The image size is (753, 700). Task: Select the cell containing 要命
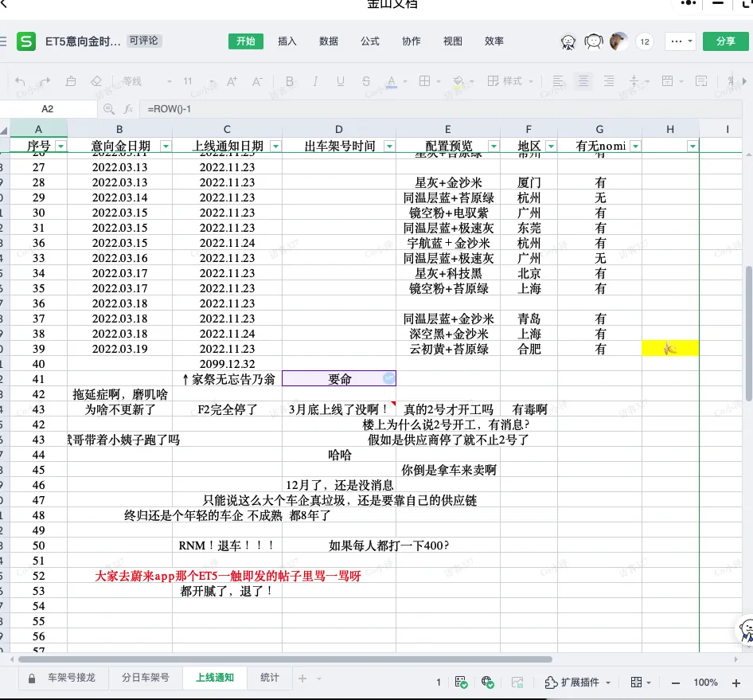339,378
